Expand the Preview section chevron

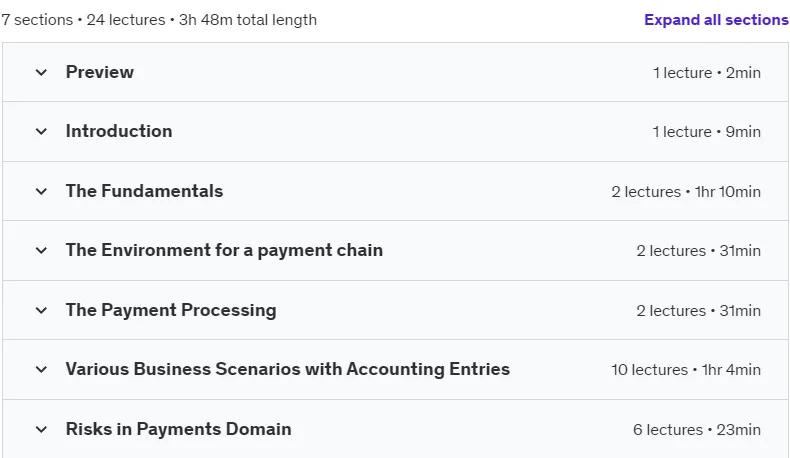click(x=41, y=73)
